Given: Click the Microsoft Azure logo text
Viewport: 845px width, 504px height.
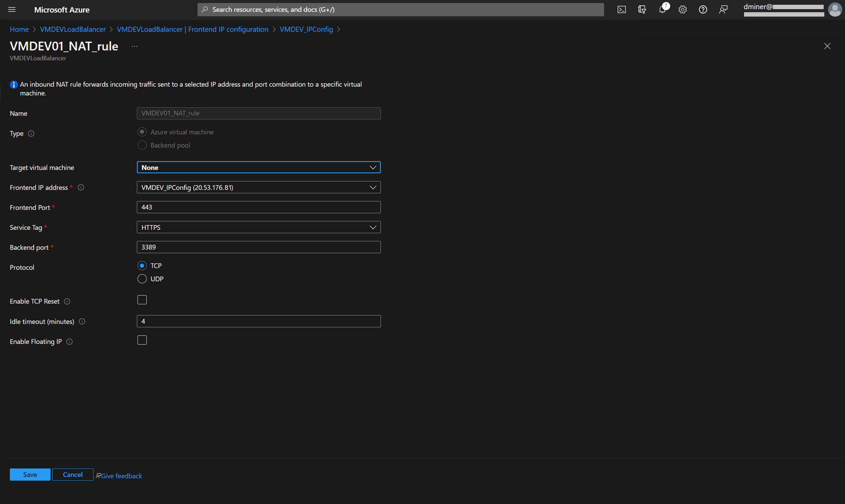Looking at the screenshot, I should [62, 10].
